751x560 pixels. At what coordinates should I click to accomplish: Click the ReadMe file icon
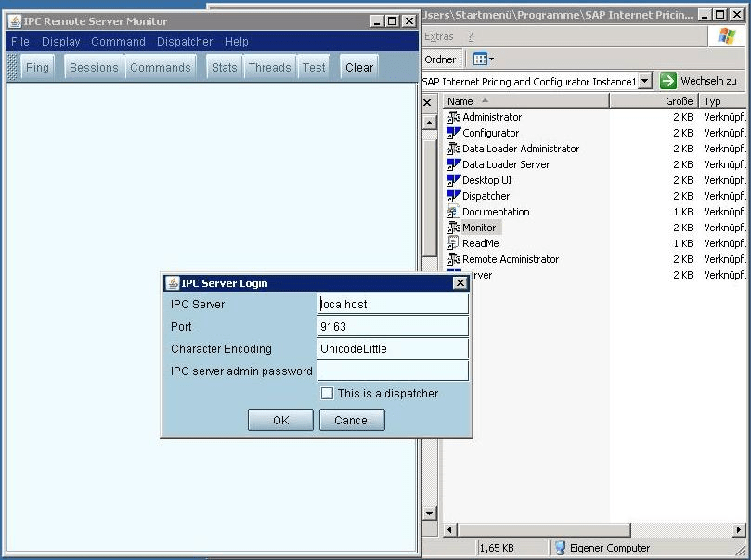pos(453,243)
